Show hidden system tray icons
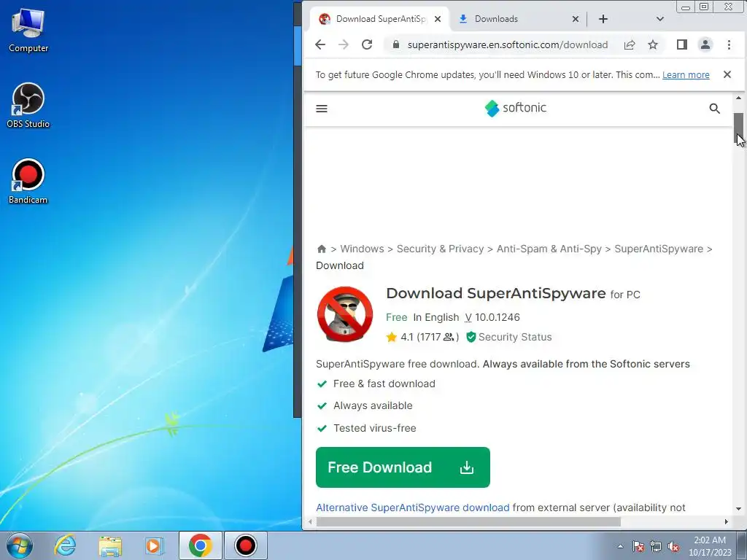747x560 pixels. point(620,546)
